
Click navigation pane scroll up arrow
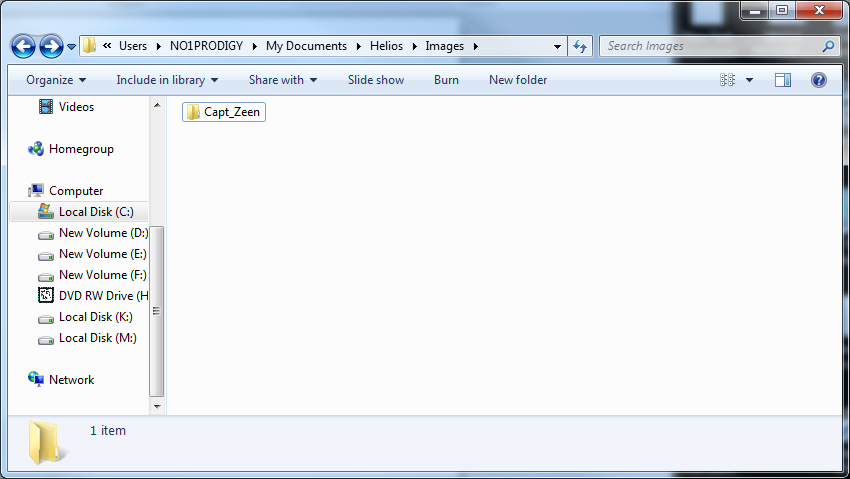[x=157, y=105]
